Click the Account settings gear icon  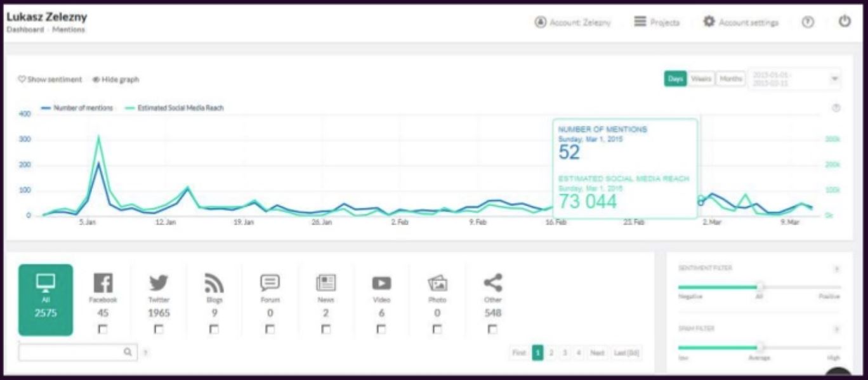point(709,22)
